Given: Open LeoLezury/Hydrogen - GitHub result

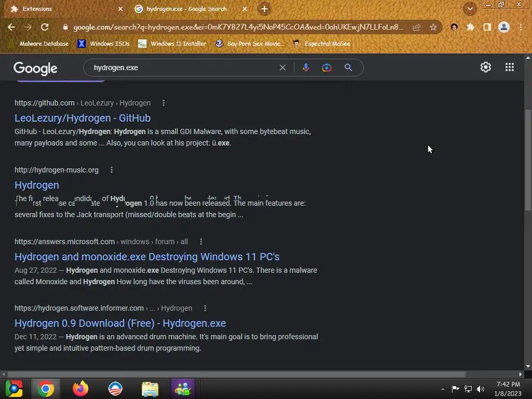Looking at the screenshot, I should [x=83, y=118].
